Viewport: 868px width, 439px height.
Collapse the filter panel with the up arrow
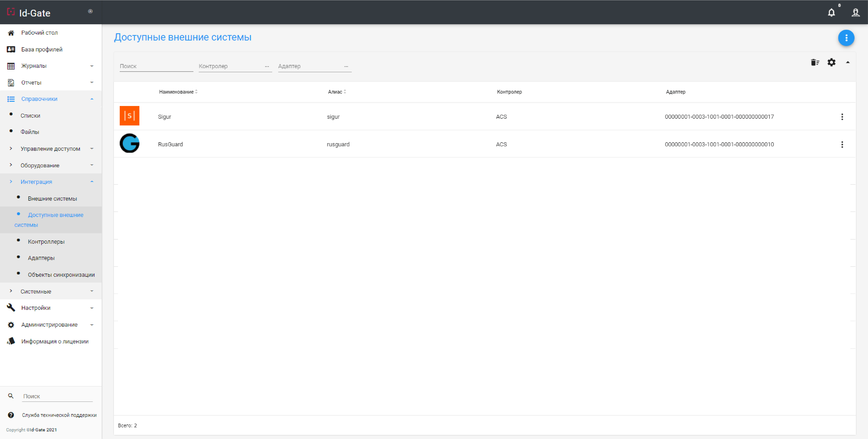(x=848, y=62)
